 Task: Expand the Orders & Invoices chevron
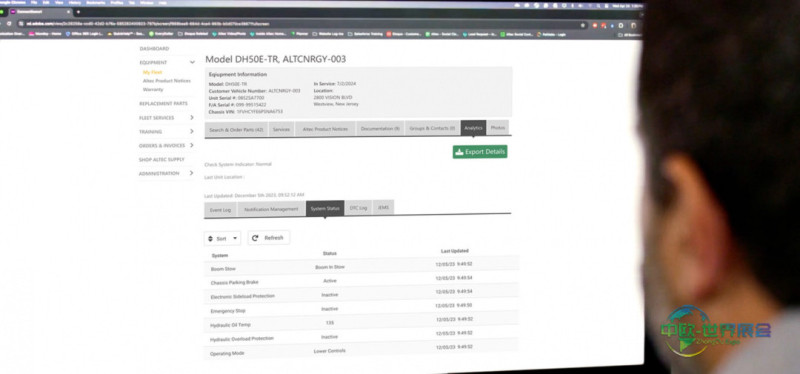(192, 145)
